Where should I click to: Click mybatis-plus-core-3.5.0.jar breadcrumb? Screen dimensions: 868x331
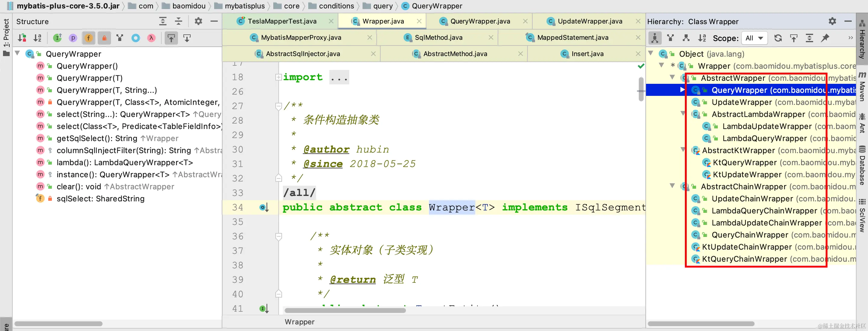tap(63, 6)
